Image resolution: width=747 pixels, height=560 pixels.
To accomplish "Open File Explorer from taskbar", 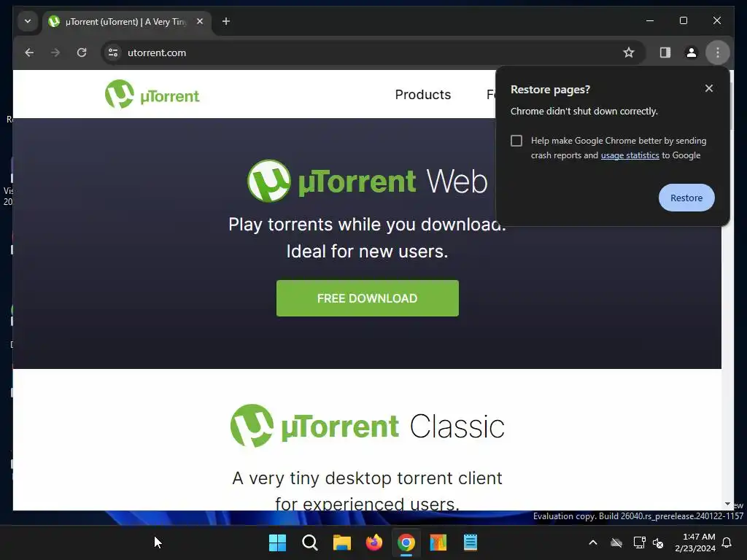I will tap(341, 542).
